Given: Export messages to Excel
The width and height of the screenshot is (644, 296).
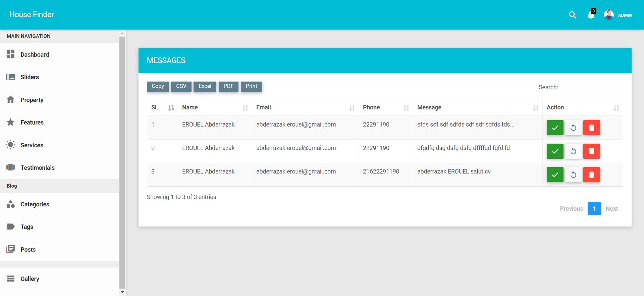Looking at the screenshot, I should tap(205, 87).
